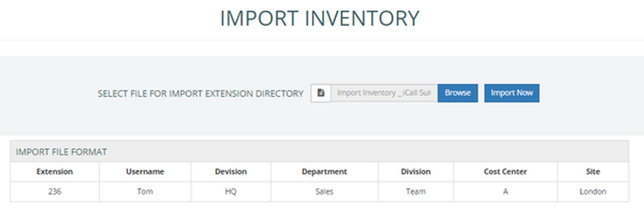Click the Import Inventory page title
Viewport: 644px width, 212px height.
click(x=319, y=18)
